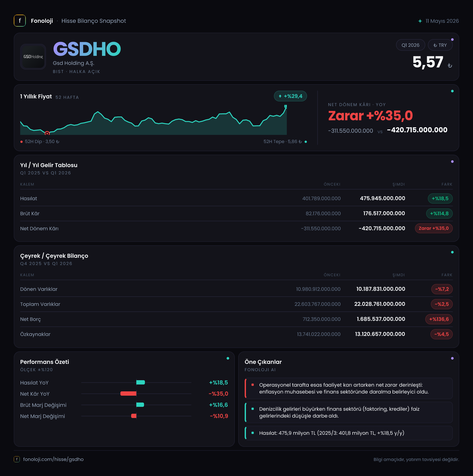Select the TRY currency pill
Image resolution: width=473 pixels, height=476 pixels.
pos(440,45)
